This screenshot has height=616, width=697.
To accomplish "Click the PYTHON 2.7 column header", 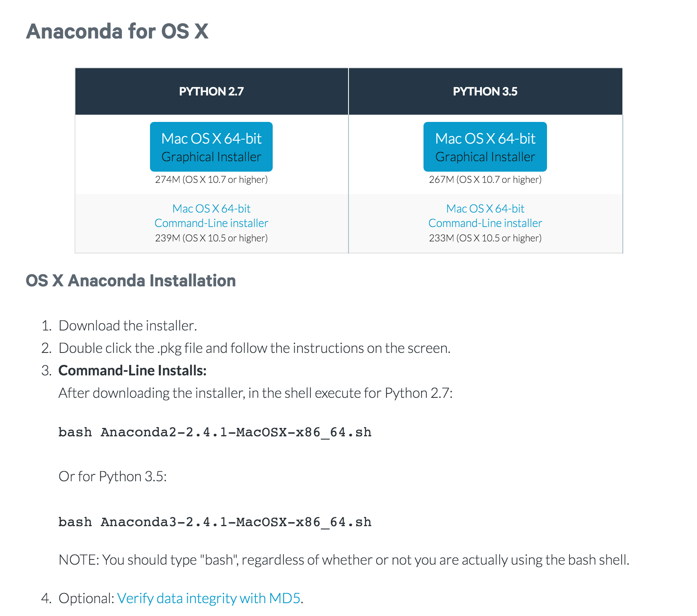I will click(x=211, y=91).
